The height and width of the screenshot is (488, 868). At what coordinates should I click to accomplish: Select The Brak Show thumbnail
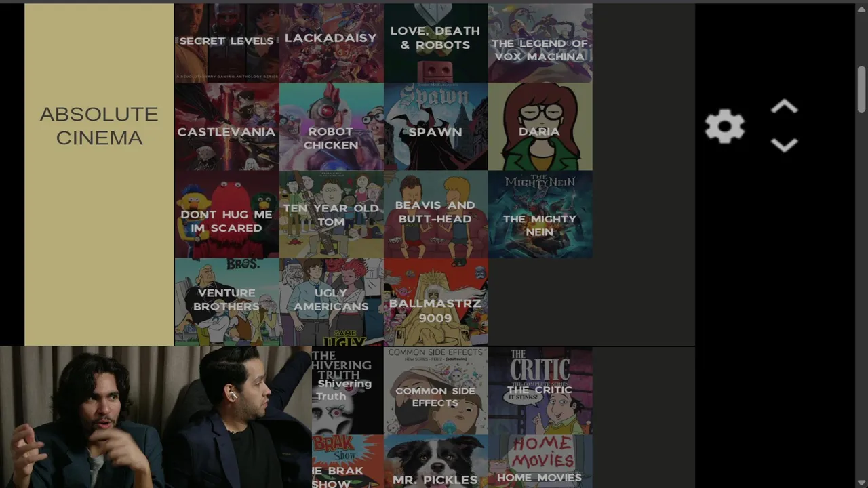[x=347, y=462]
